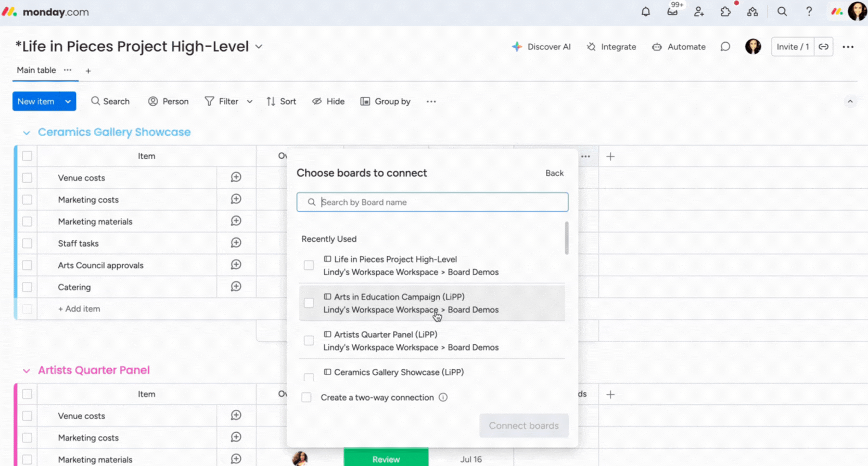The image size is (868, 466).
Task: Select all items in Ceramics Gallery Showcase
Action: [27, 156]
